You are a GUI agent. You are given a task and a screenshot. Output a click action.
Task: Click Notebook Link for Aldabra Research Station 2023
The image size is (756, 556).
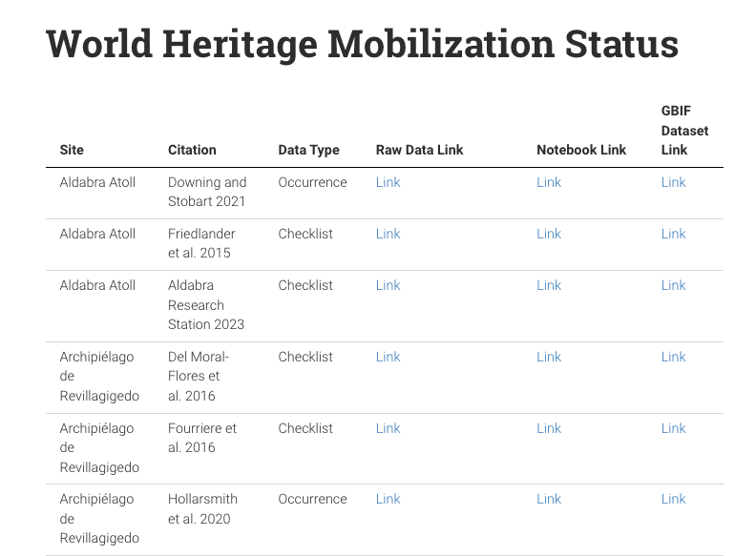click(x=549, y=285)
